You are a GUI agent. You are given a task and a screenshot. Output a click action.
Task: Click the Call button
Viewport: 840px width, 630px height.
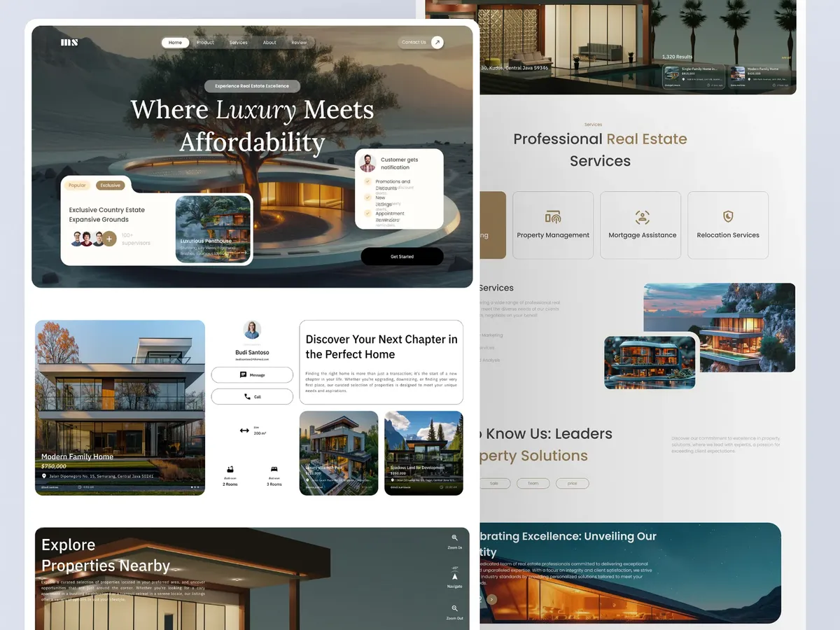[x=252, y=396]
